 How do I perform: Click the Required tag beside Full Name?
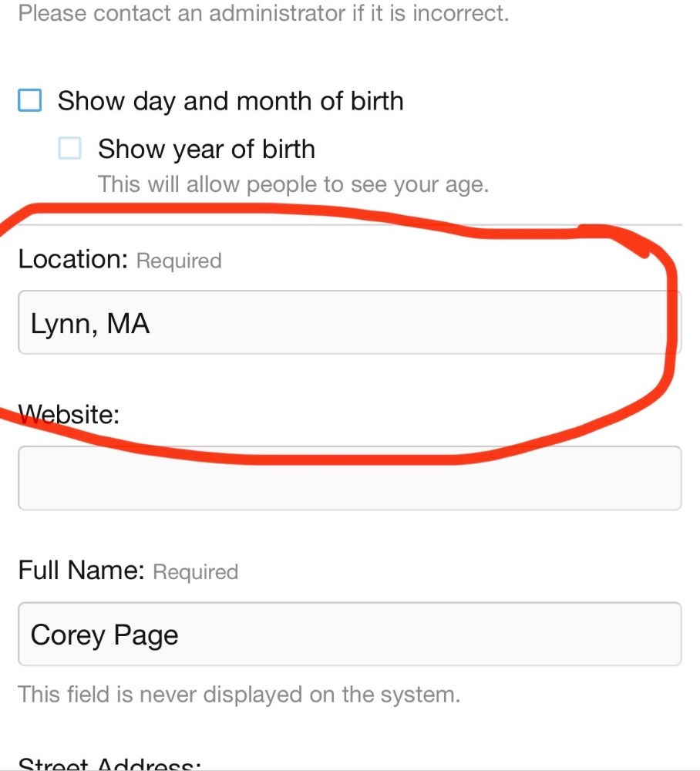[196, 572]
